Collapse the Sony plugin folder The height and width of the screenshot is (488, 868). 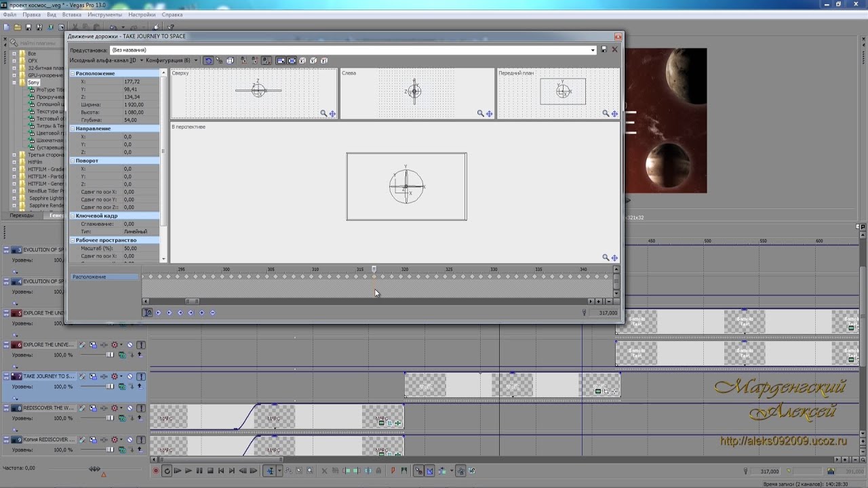(14, 82)
